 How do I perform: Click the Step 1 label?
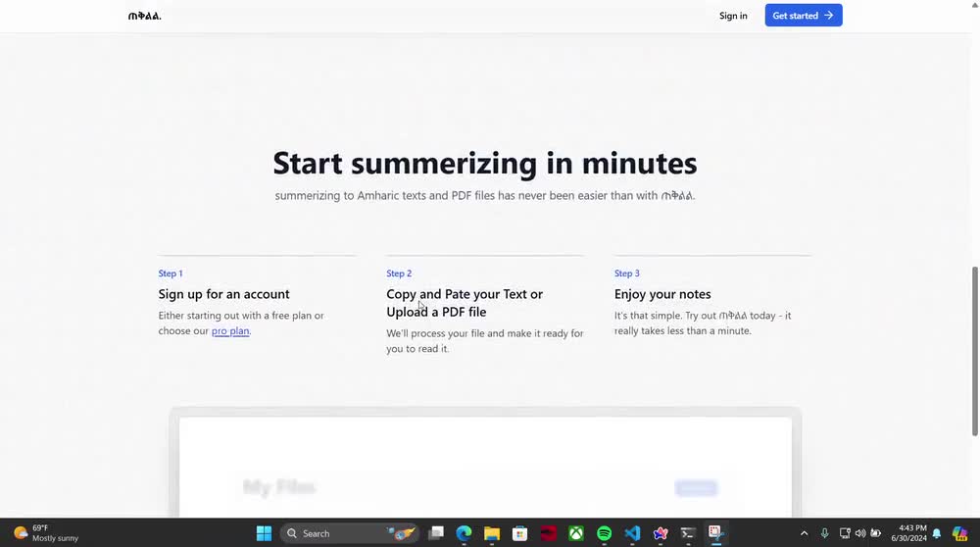[x=170, y=273]
